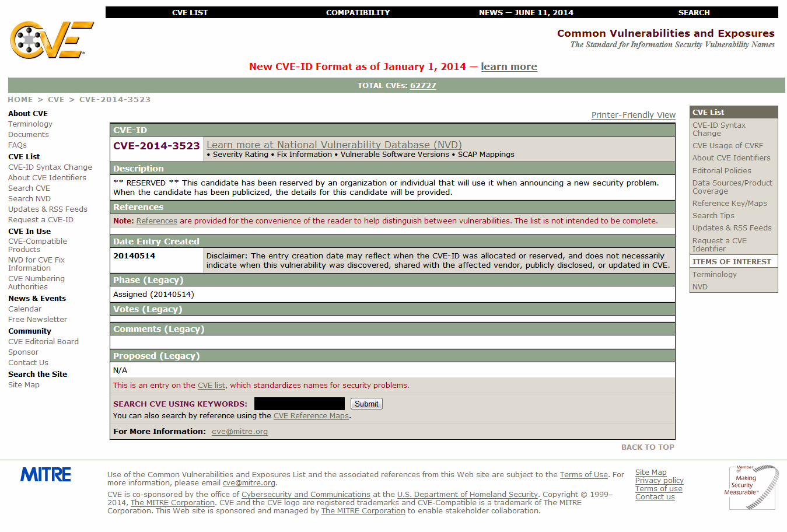Image resolution: width=787 pixels, height=532 pixels.
Task: Open Free Newsletter in the left sidebar
Action: [37, 320]
